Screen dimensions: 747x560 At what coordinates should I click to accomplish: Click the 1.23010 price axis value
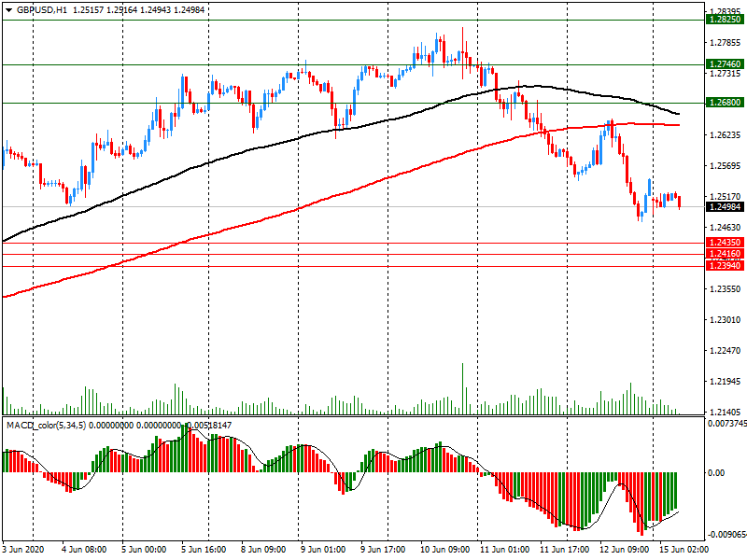click(x=726, y=319)
